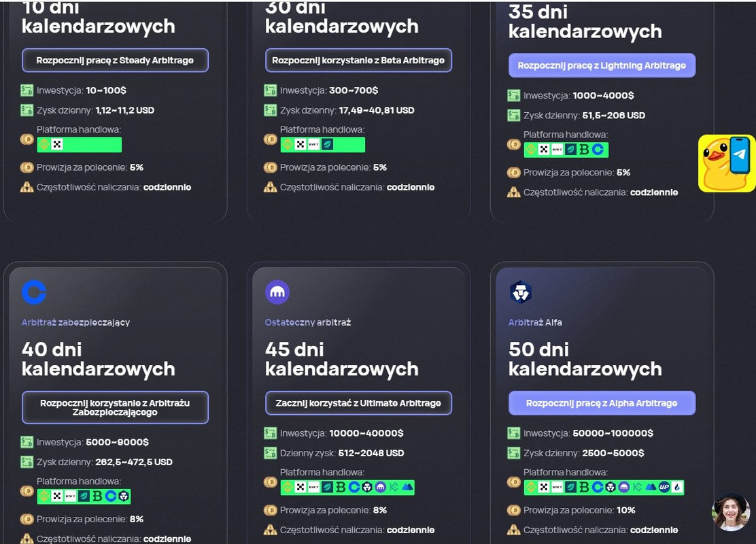Image resolution: width=756 pixels, height=544 pixels.
Task: Click the value 512~2048 USD
Action: click(371, 454)
